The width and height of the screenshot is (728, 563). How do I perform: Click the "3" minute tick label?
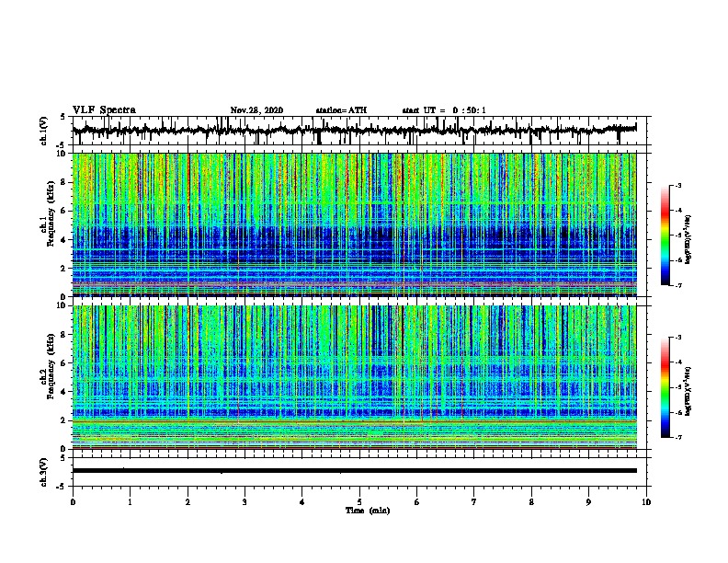(x=245, y=502)
